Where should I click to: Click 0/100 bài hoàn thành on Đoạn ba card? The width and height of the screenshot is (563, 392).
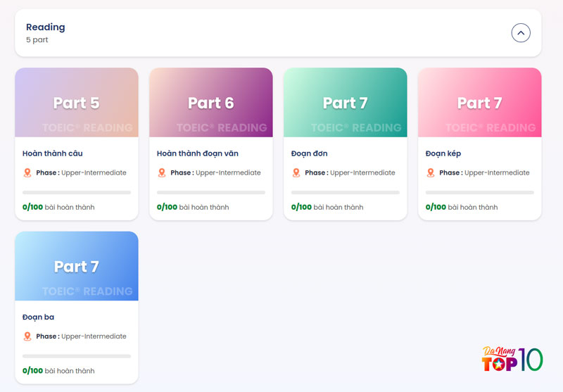pos(58,371)
